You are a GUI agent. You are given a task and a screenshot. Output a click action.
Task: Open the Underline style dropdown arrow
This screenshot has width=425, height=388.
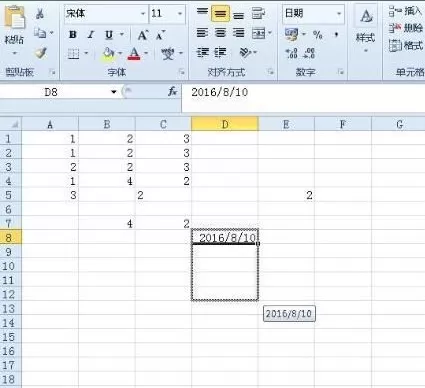tap(122, 34)
